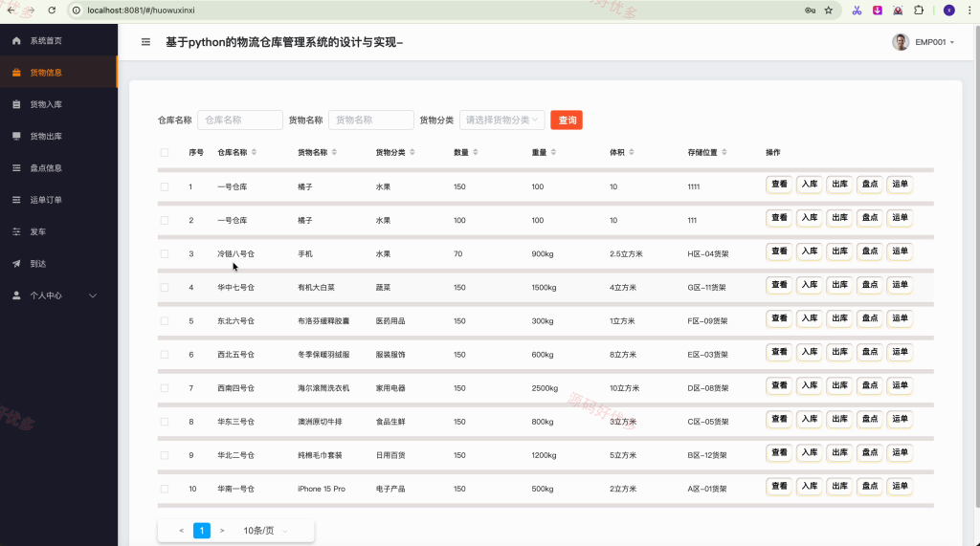Select page 1 in pagination

point(202,531)
